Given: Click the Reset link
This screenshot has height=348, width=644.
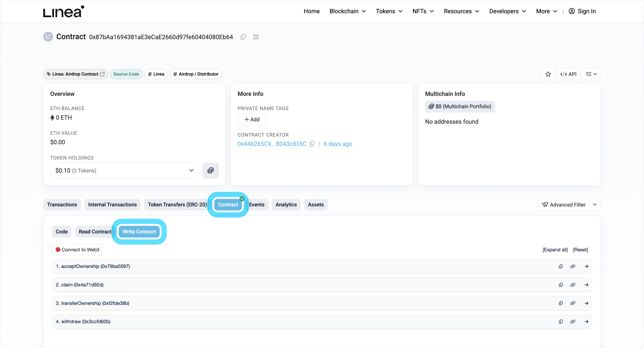Looking at the screenshot, I should point(580,250).
